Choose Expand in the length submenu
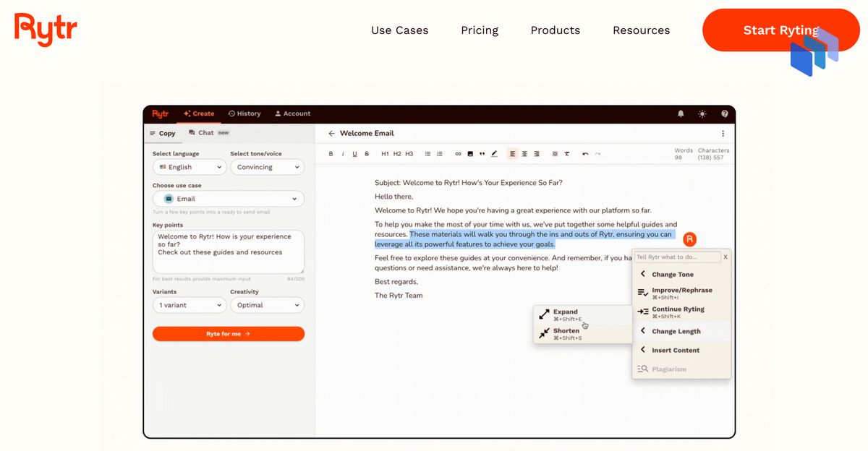 582,314
